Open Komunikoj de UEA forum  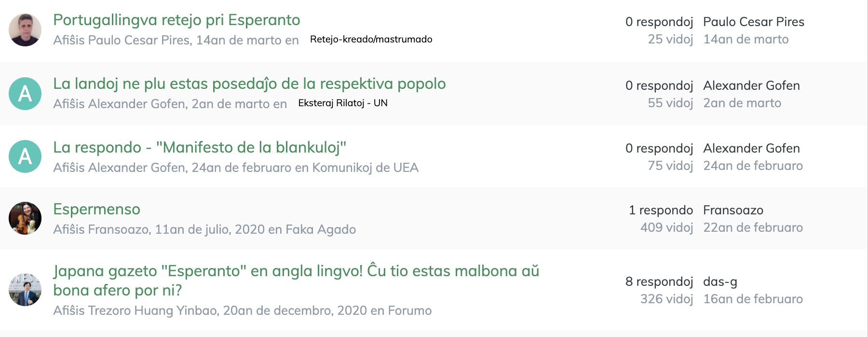click(366, 168)
